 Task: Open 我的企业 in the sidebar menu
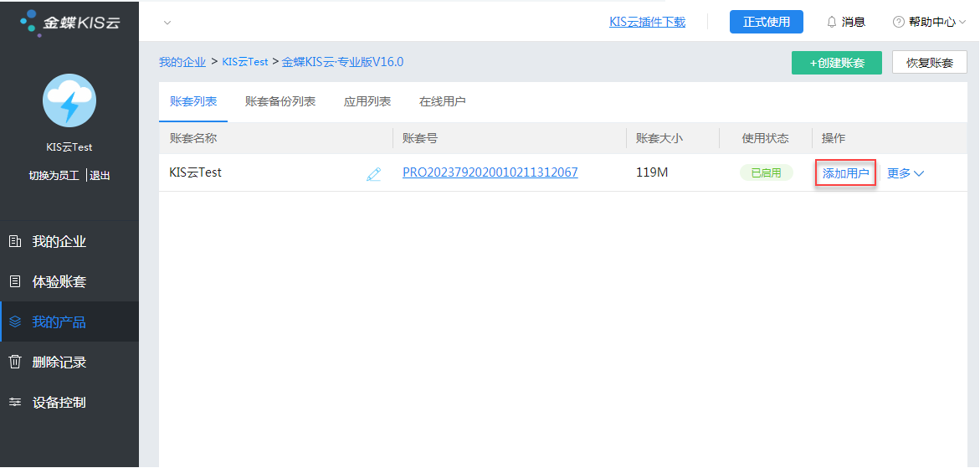click(69, 241)
